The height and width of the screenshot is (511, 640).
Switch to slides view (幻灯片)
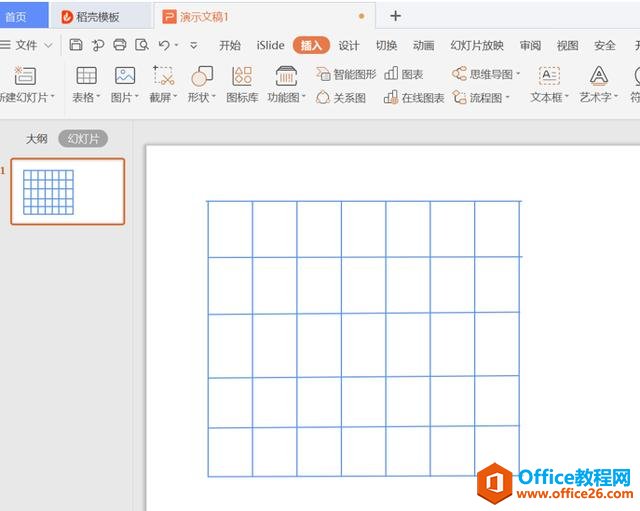point(83,139)
